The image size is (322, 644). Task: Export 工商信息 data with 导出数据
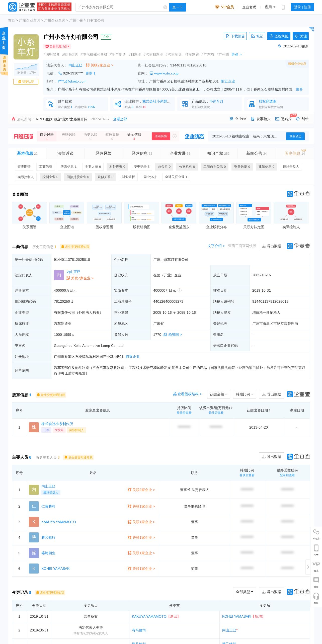272,246
